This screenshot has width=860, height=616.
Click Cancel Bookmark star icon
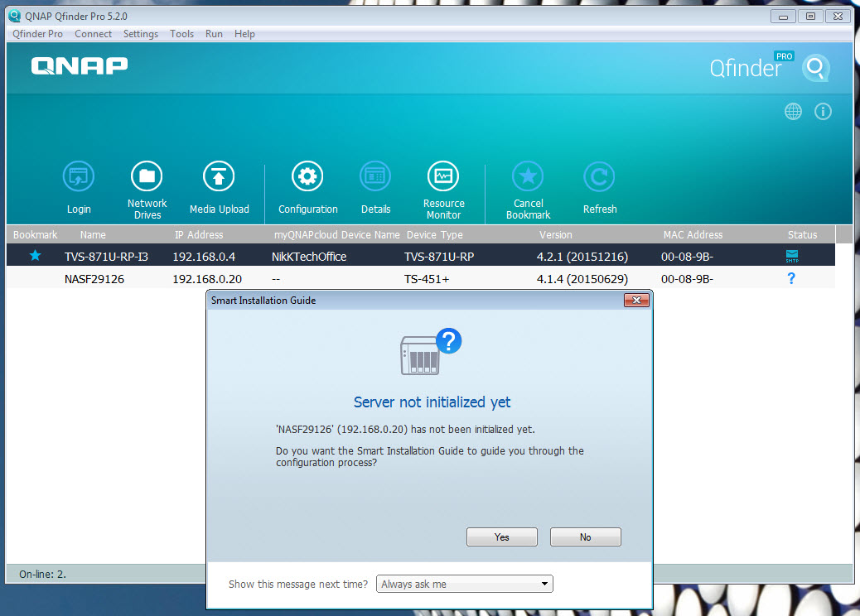click(x=528, y=176)
